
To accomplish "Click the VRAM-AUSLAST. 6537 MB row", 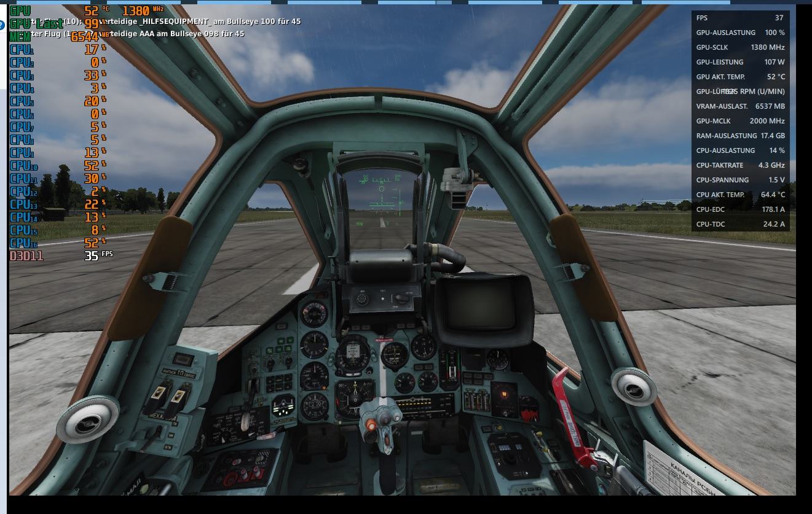I will pos(740,106).
